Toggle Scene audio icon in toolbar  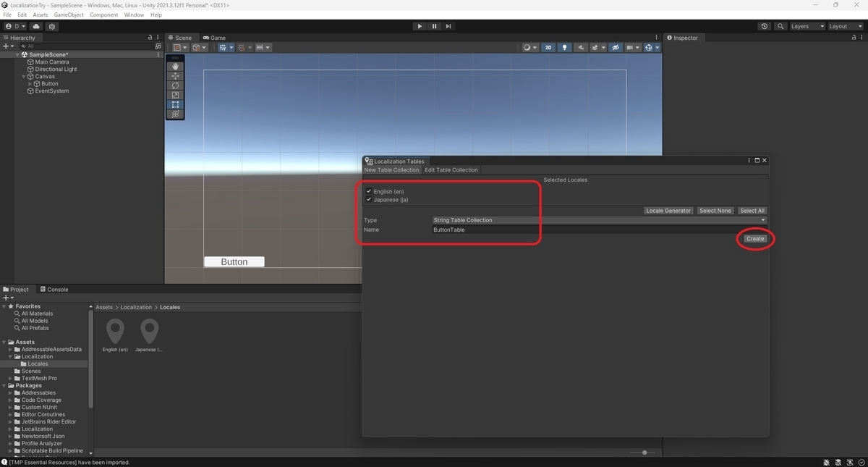point(580,47)
